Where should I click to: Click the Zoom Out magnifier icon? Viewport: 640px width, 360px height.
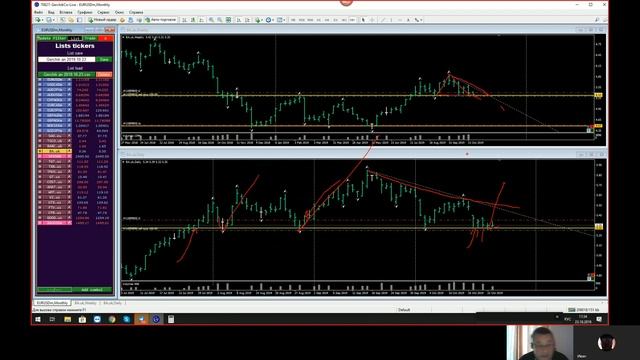pos(220,20)
